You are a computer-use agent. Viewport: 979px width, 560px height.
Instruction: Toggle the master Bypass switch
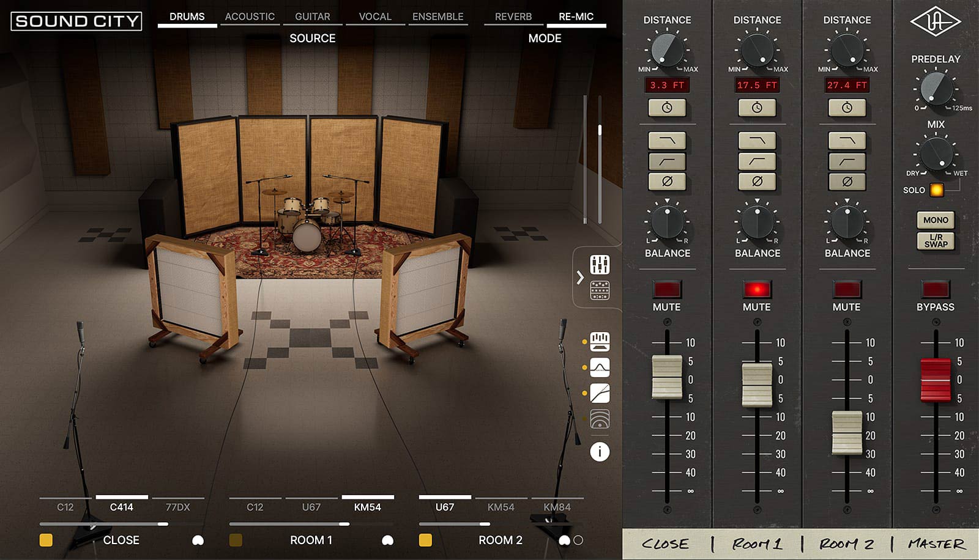point(936,289)
